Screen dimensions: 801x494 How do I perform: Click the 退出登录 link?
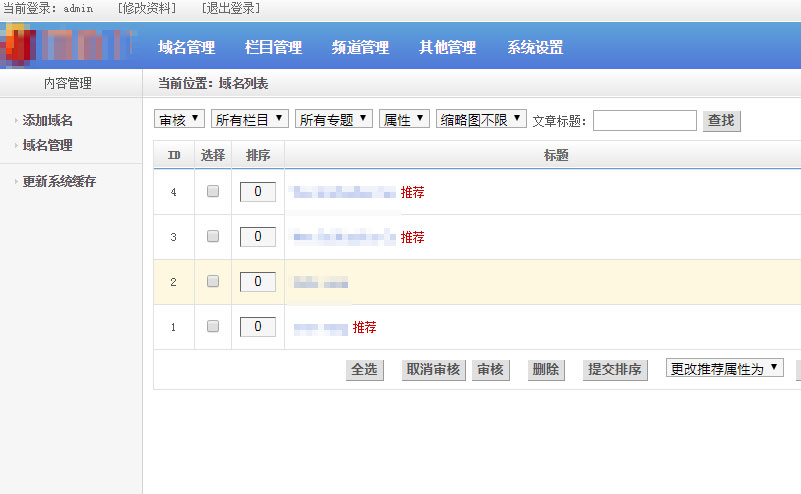click(231, 8)
